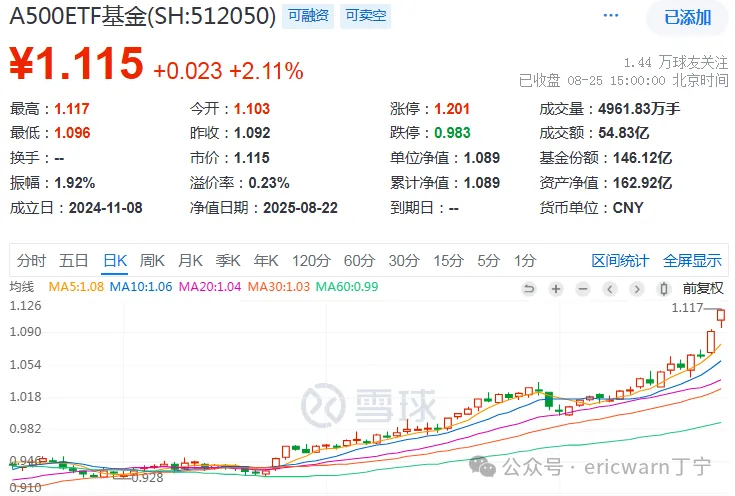Switch to the 15分 chart tab
Image resolution: width=735 pixels, height=496 pixels.
pos(449,260)
